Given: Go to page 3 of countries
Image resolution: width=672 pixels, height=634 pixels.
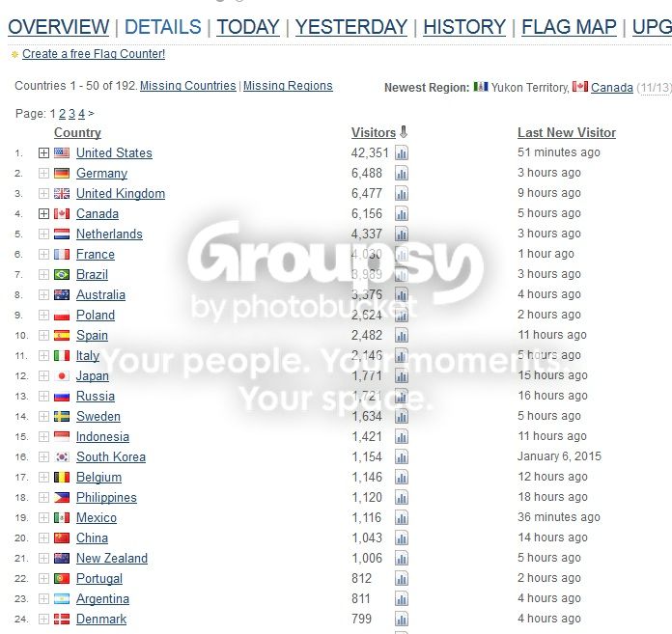Looking at the screenshot, I should [x=71, y=114].
